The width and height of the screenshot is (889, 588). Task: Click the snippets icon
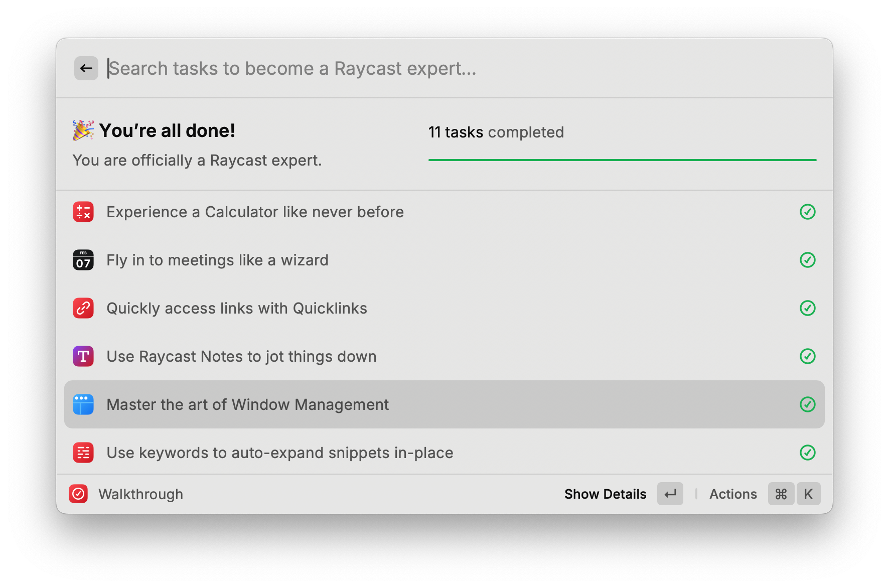(83, 453)
